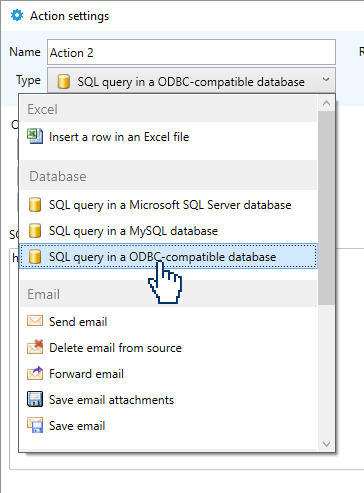The image size is (364, 493).
Task: Choose Insert a row in an Excel file
Action: 168,137
